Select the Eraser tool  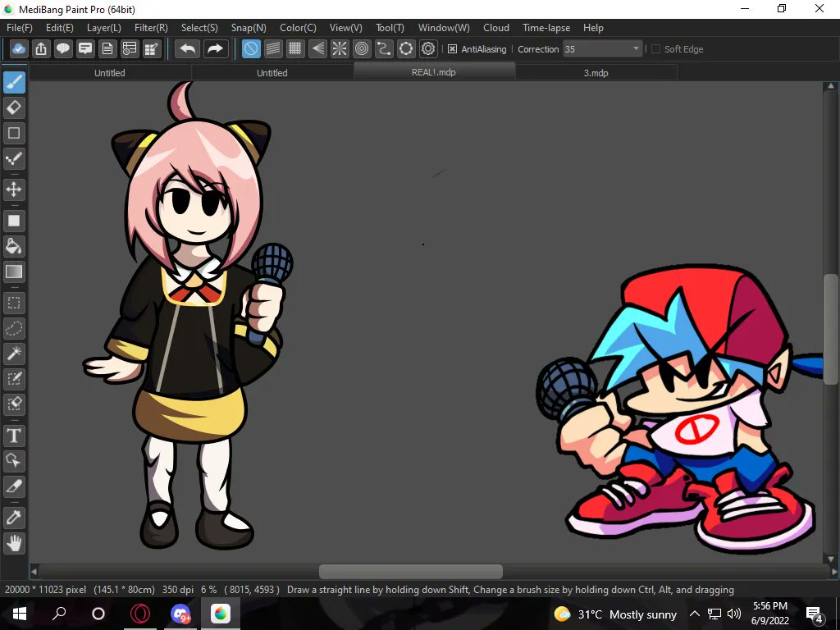click(14, 107)
